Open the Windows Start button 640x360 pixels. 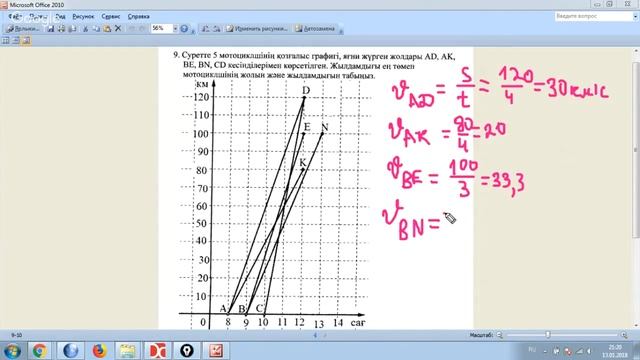click(x=12, y=351)
